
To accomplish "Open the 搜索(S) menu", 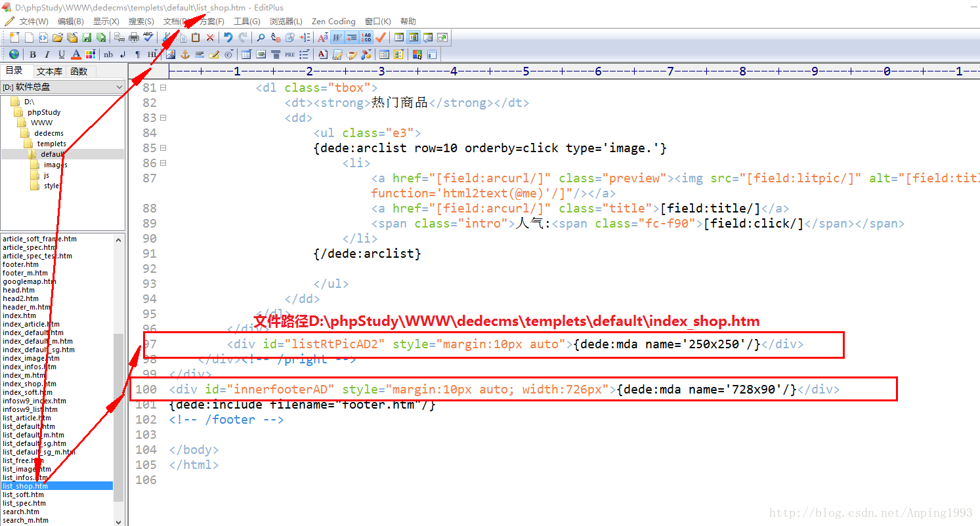I will (141, 22).
